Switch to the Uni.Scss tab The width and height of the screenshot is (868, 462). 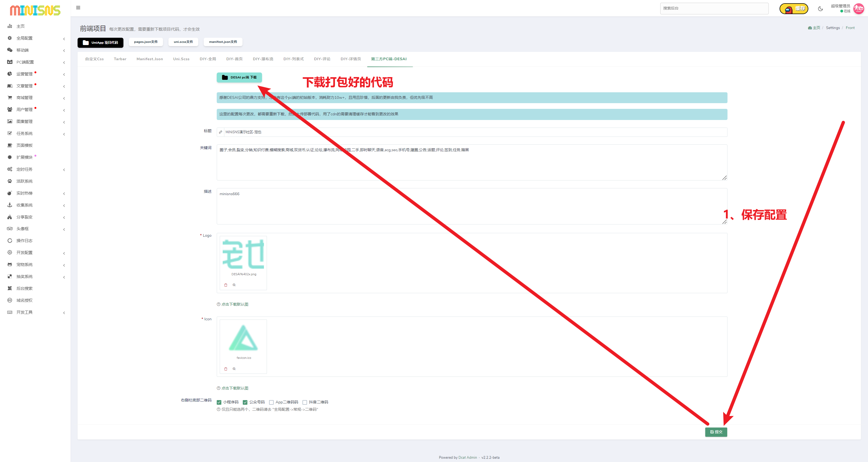[181, 59]
